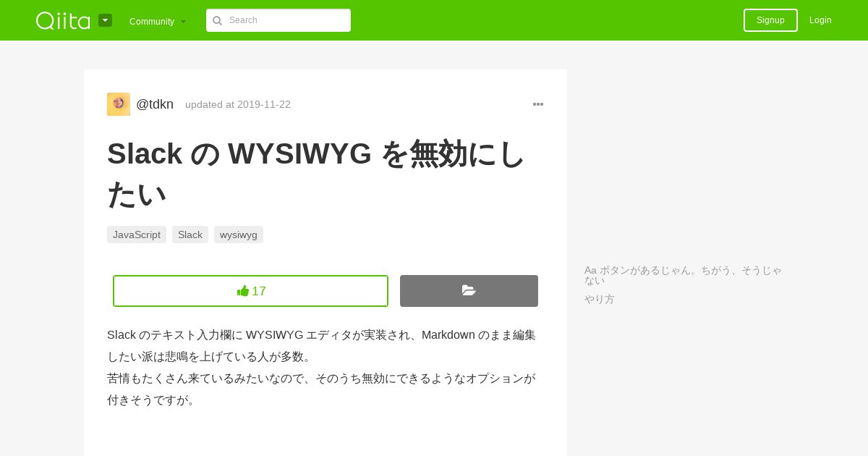Screen dimensions: 868x456
Task: Click the Signup button
Action: (770, 20)
